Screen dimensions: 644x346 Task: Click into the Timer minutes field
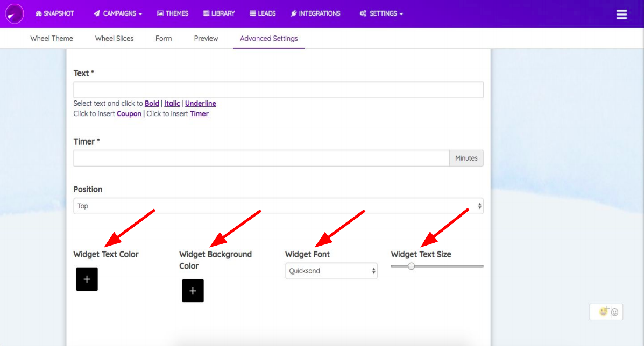pyautogui.click(x=261, y=158)
